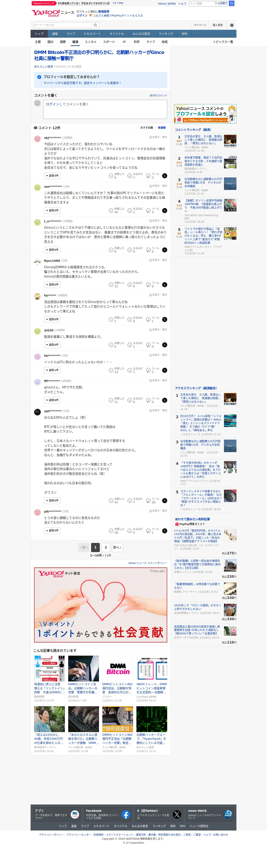Expand 返信0件 under fff******** comment
Screen dimensions: 267x868
click(x=52, y=400)
